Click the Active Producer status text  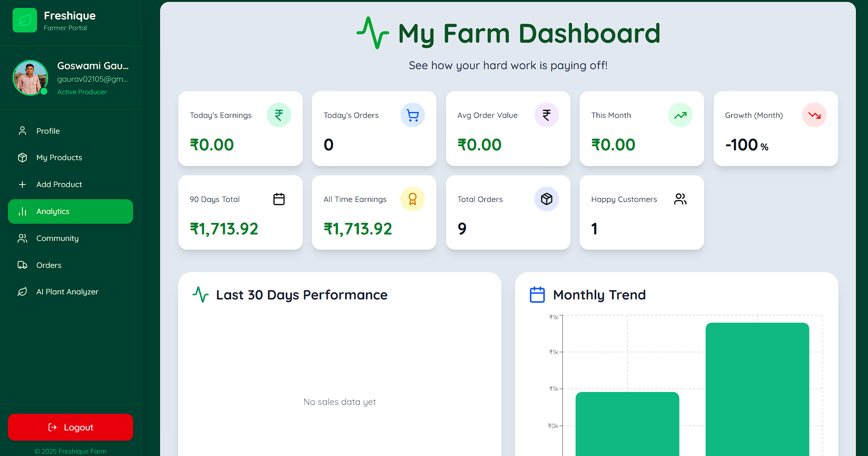(82, 92)
